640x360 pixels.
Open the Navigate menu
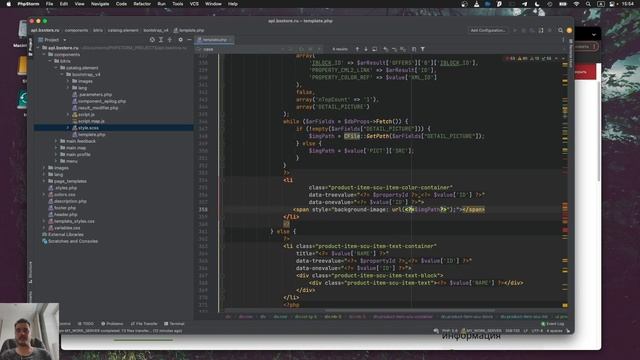tap(100, 4)
